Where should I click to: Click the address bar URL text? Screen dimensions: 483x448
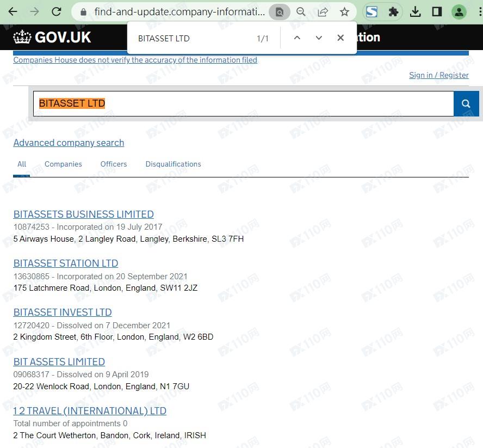179,12
